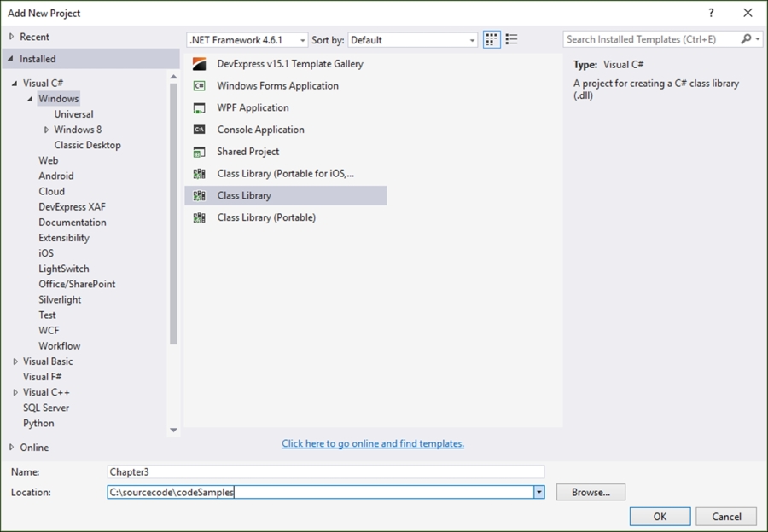The image size is (768, 532).
Task: Close the Add New Project dialog
Action: tap(748, 13)
